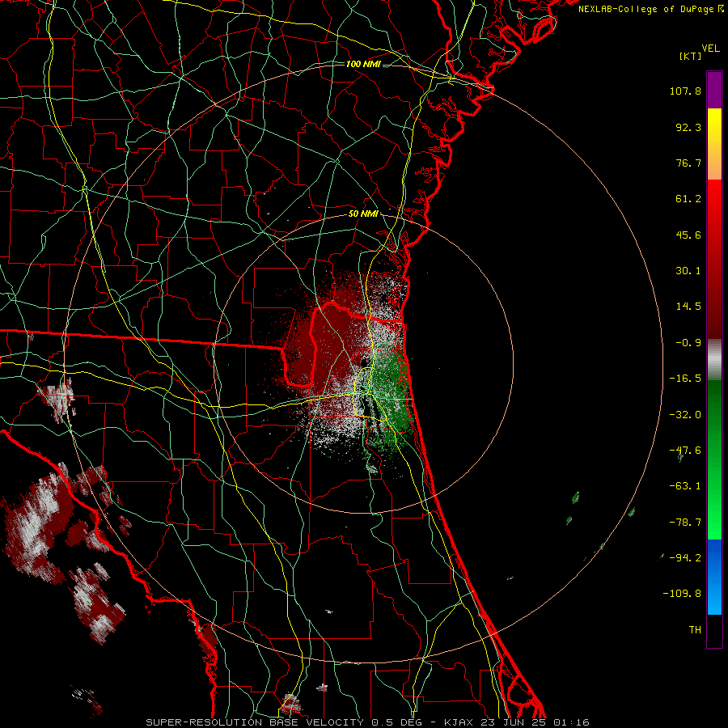Screen dimensions: 728x728
Task: Click the VEL legend title
Action: pyautogui.click(x=711, y=49)
